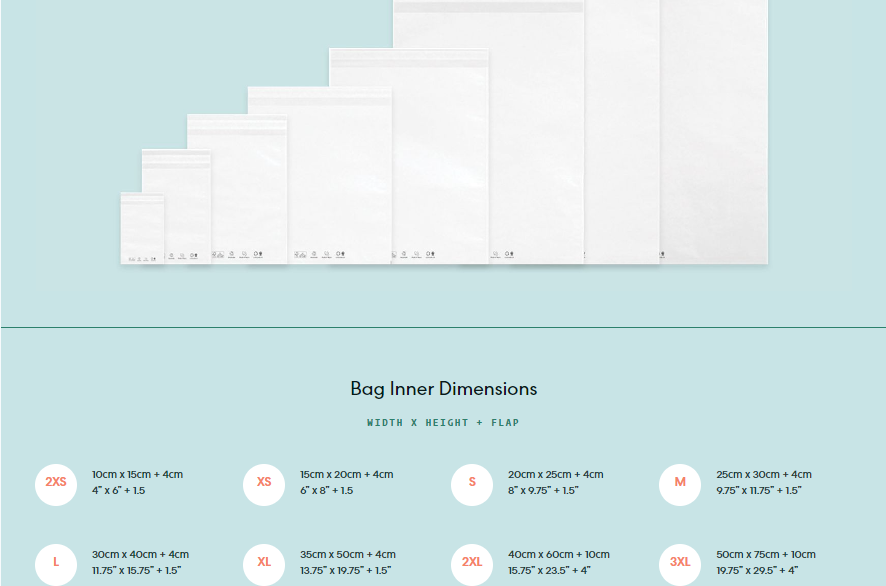The height and width of the screenshot is (586, 886).
Task: Choose the S size badge
Action: (472, 483)
